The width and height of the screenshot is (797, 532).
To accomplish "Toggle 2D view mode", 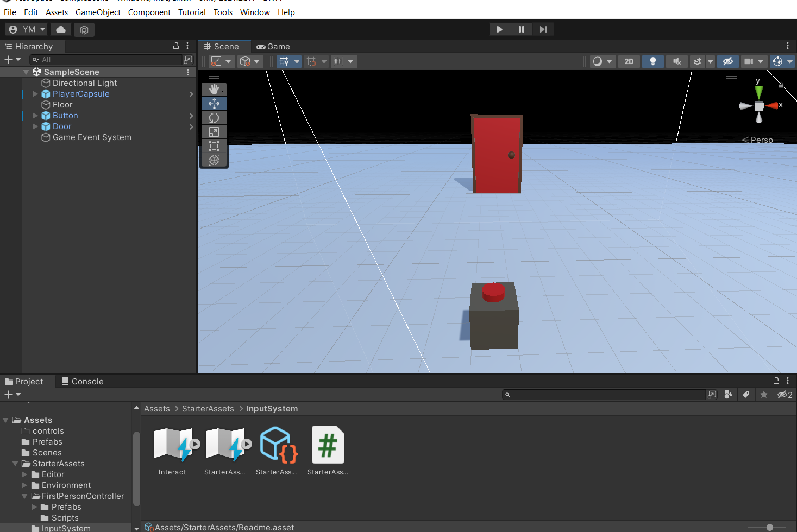I will [629, 61].
